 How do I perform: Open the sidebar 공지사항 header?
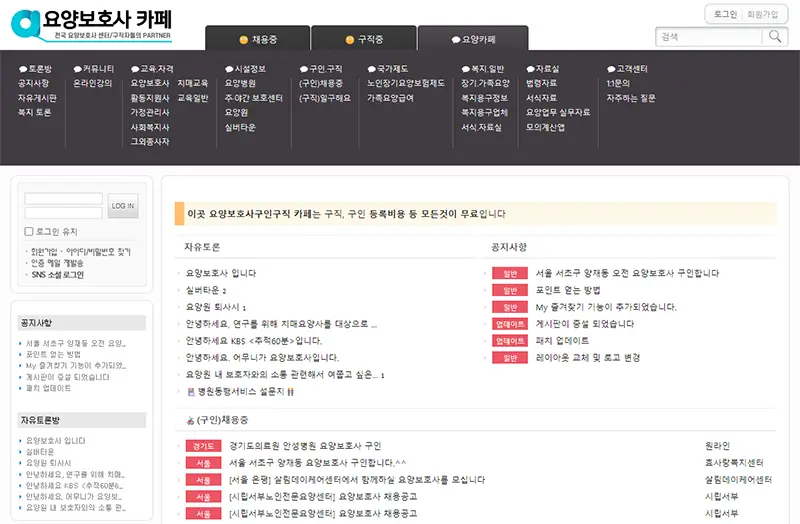pos(82,323)
